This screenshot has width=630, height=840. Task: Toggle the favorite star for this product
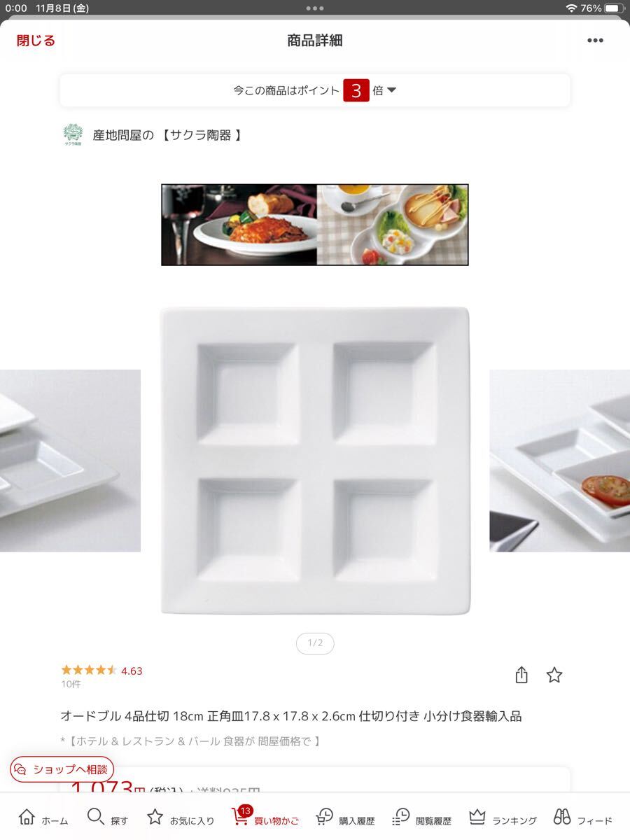(554, 675)
